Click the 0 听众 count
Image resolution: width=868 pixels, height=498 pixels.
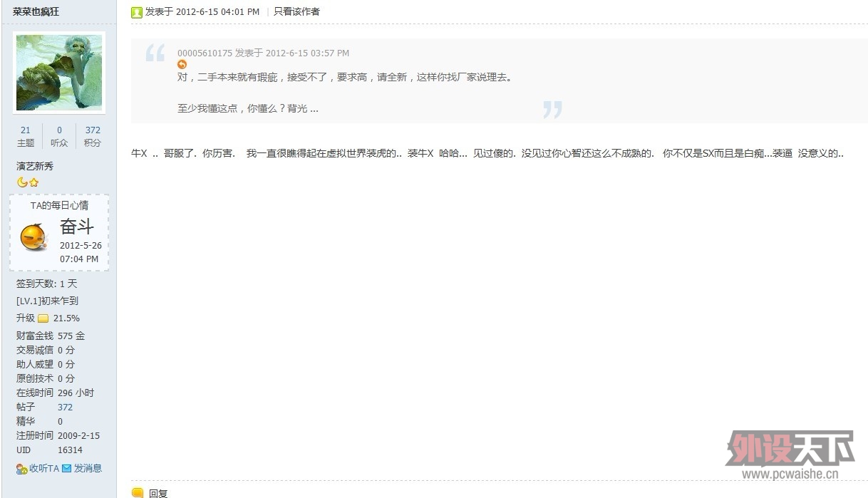59,136
